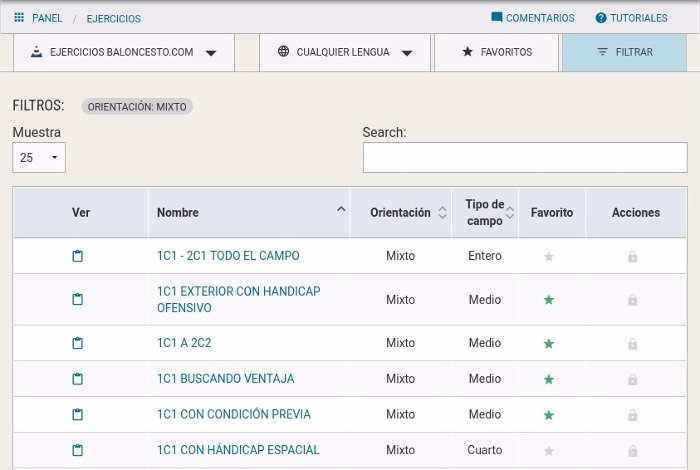The width and height of the screenshot is (700, 470).
Task: Open Cualquier Lengua language dropdown
Action: pos(345,52)
